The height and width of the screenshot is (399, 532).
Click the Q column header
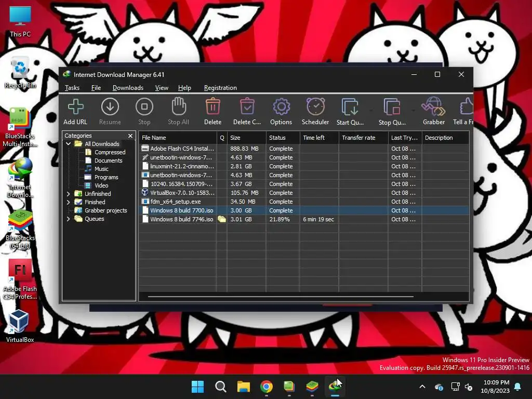[x=222, y=138]
